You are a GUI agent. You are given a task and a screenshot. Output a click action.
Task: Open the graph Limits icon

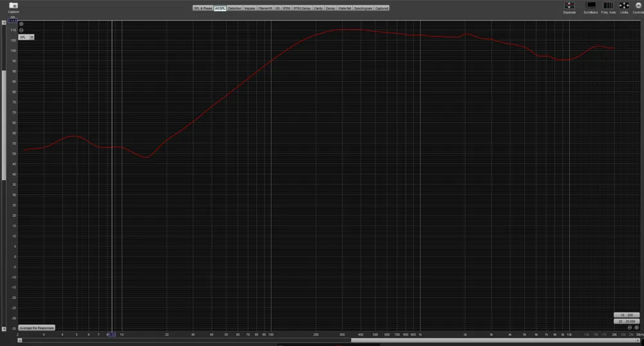tap(624, 5)
